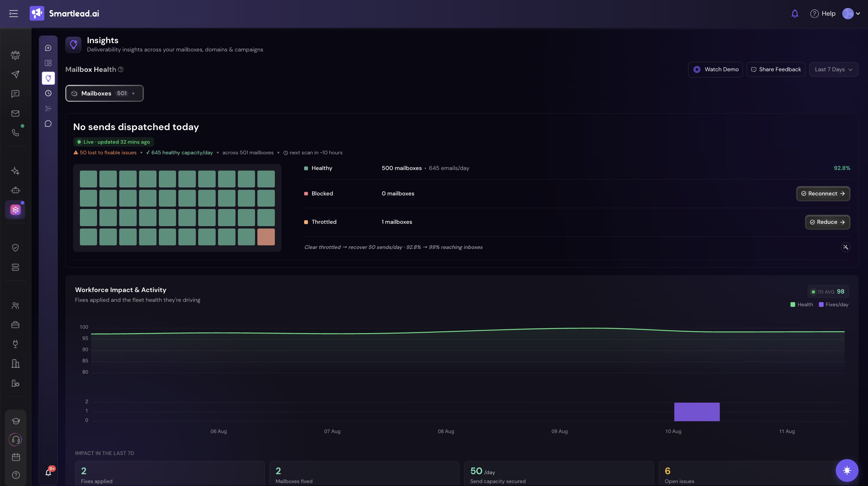The width and height of the screenshot is (868, 486).
Task: Open the user avatar account menu
Action: click(x=851, y=14)
